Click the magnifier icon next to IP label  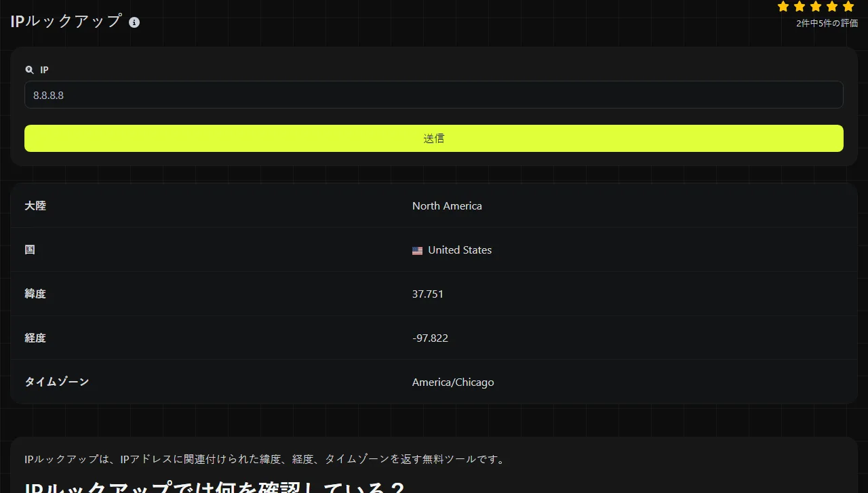(29, 70)
